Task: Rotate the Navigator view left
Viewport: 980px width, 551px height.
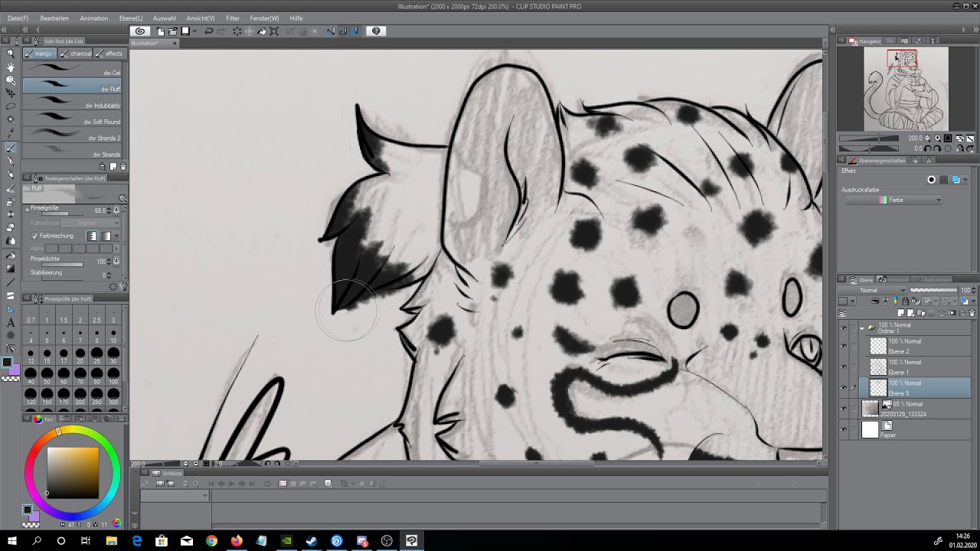Action: [x=927, y=148]
